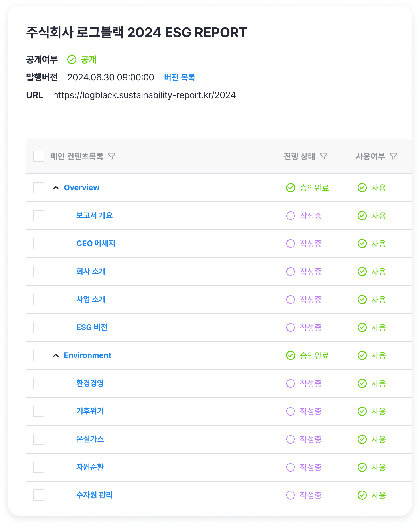Click the 사용여부 column header
Viewport: 420px width, 526px height.
370,156
